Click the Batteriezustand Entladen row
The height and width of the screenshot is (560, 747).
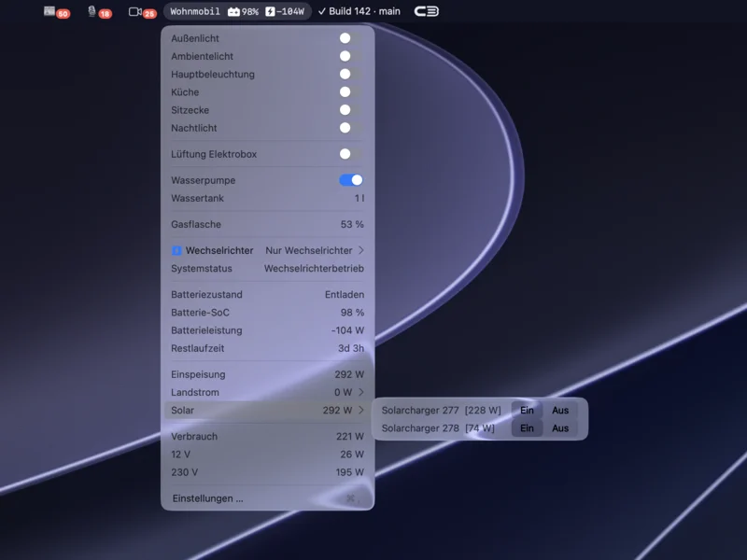coord(267,294)
